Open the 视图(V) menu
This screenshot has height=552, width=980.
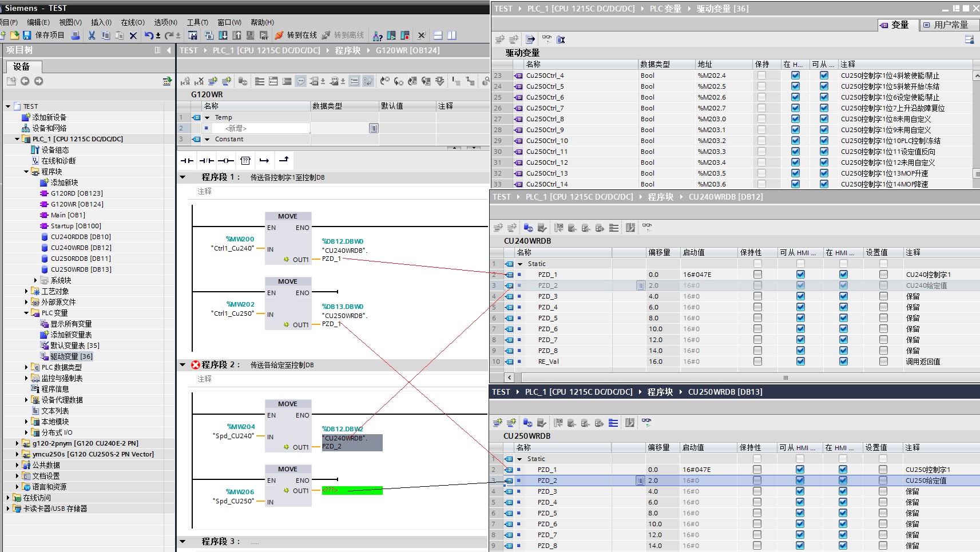pos(70,22)
